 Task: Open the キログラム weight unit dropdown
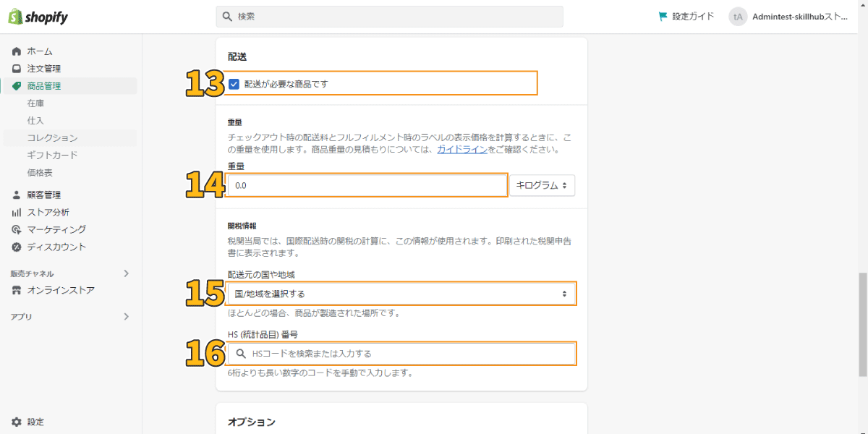coord(542,185)
